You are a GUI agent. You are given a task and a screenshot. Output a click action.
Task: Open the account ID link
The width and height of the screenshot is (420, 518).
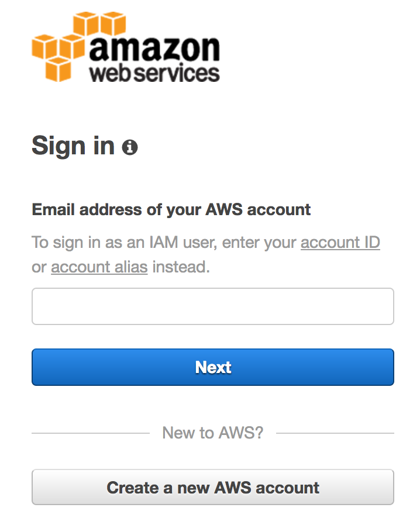coord(340,242)
